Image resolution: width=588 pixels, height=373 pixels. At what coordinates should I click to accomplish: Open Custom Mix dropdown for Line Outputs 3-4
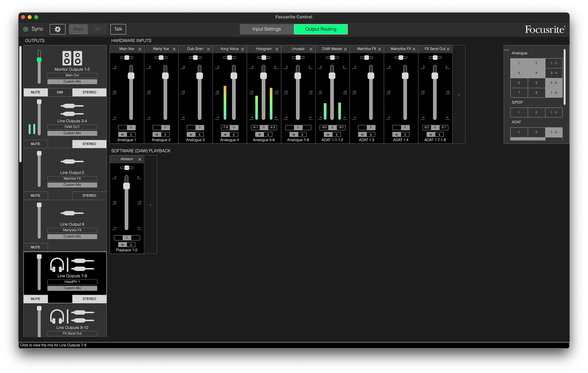click(x=72, y=133)
